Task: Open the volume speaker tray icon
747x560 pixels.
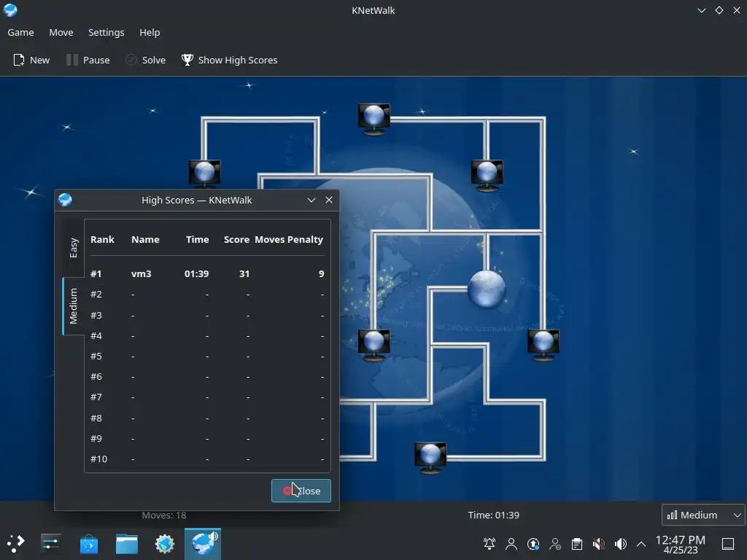Action: pyautogui.click(x=620, y=544)
